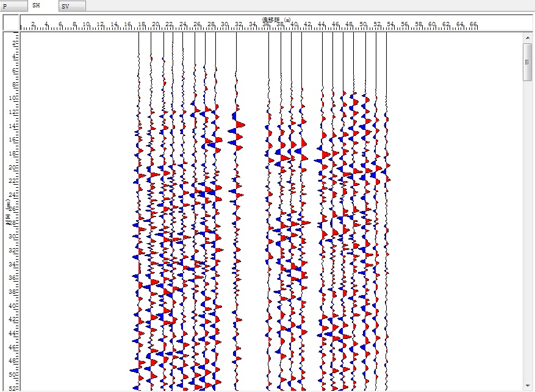Click the 50 mark on the time ruler

[x=13, y=374]
